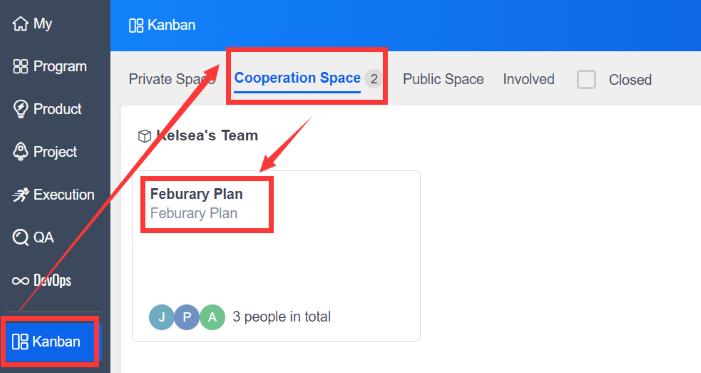This screenshot has height=373, width=701.
Task: Open the My home icon in sidebar
Action: [20, 24]
